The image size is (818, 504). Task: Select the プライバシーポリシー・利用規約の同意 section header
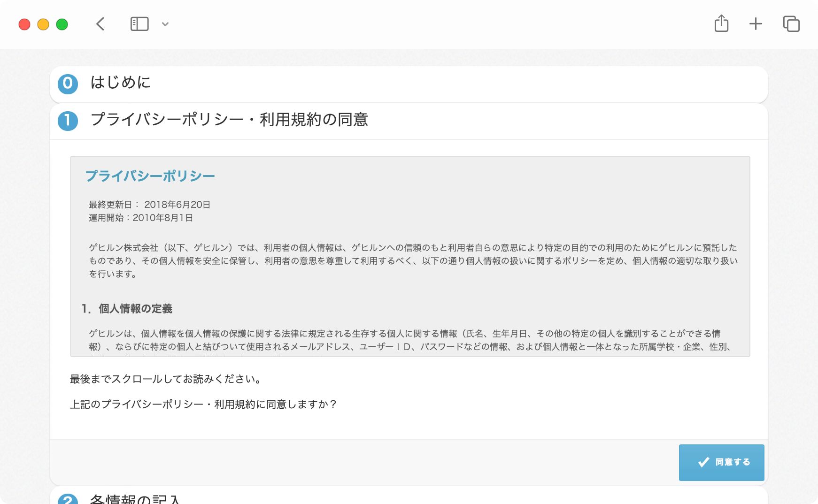pyautogui.click(x=231, y=121)
